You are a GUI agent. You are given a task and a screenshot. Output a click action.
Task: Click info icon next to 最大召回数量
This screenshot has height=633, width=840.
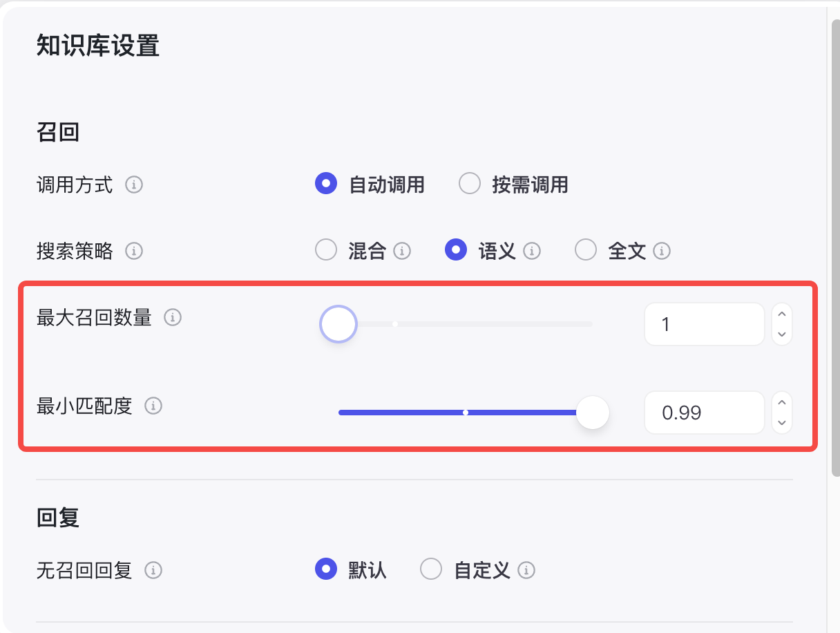[173, 318]
